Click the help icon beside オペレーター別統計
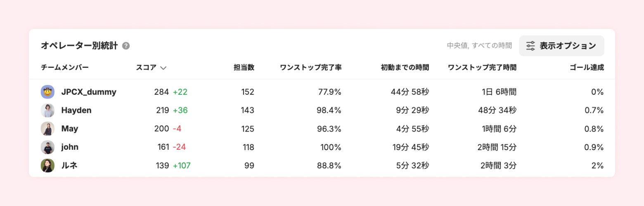The width and height of the screenshot is (644, 206). (x=126, y=46)
